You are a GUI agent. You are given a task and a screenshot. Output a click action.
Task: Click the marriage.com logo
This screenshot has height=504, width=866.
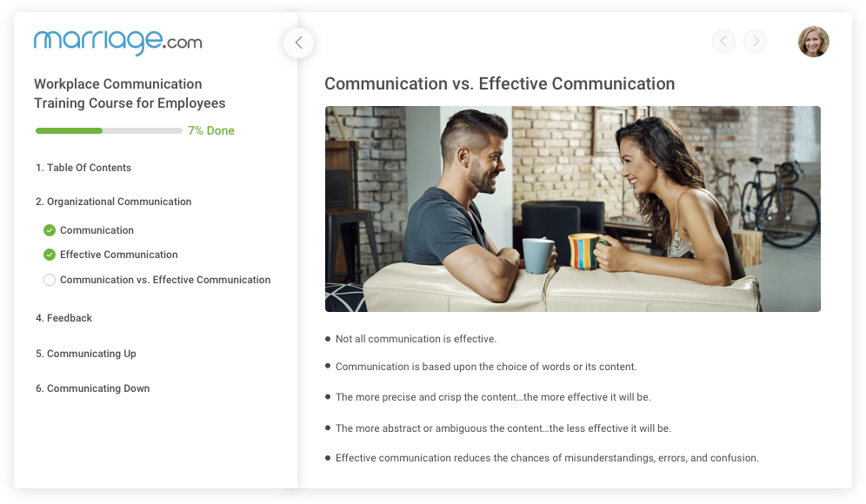[x=117, y=41]
